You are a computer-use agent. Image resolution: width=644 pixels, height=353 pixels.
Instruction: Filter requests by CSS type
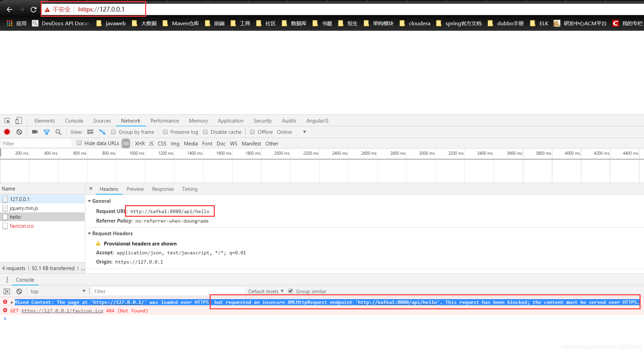[x=162, y=144]
